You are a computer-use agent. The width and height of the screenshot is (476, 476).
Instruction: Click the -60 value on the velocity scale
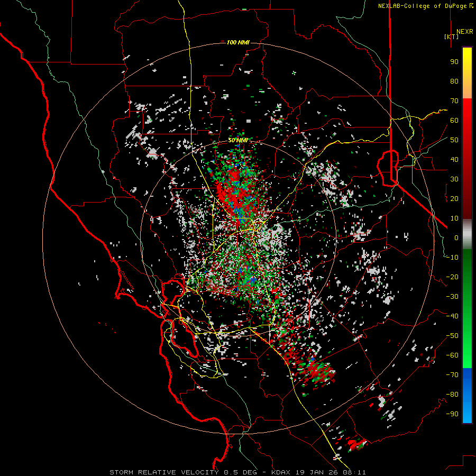(x=452, y=355)
